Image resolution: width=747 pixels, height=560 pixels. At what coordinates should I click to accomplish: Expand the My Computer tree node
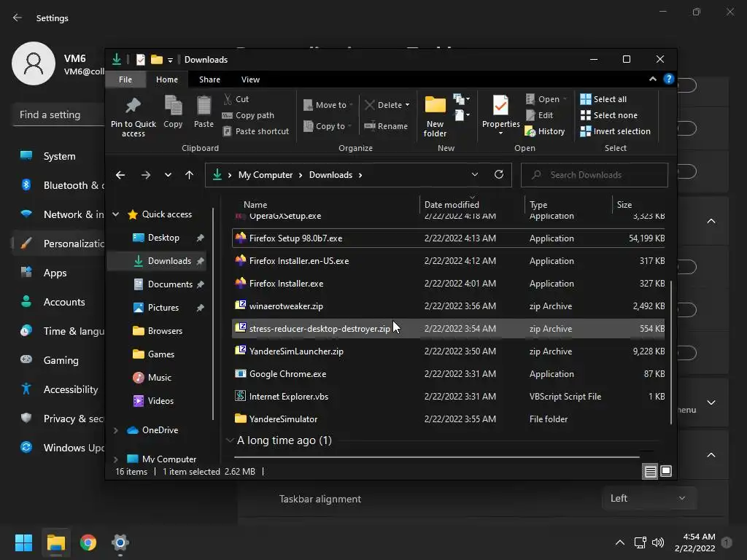[x=115, y=459]
